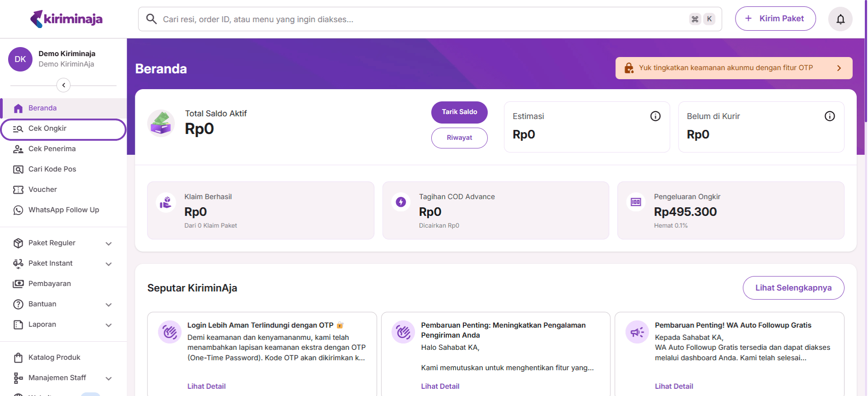The width and height of the screenshot is (868, 396).
Task: Open the Voucher page
Action: click(42, 190)
